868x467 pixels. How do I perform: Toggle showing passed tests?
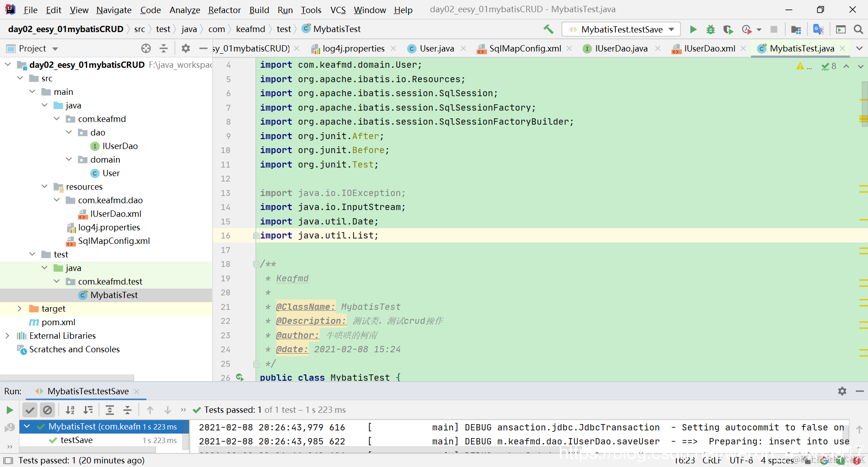click(30, 410)
